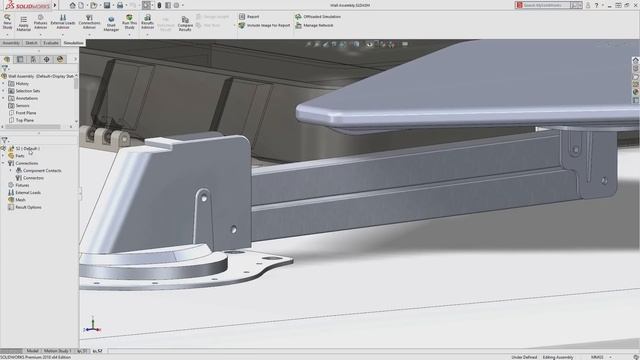Screen dimensions: 640x360
Task: Switch to the Evaluate tab
Action: click(51, 43)
